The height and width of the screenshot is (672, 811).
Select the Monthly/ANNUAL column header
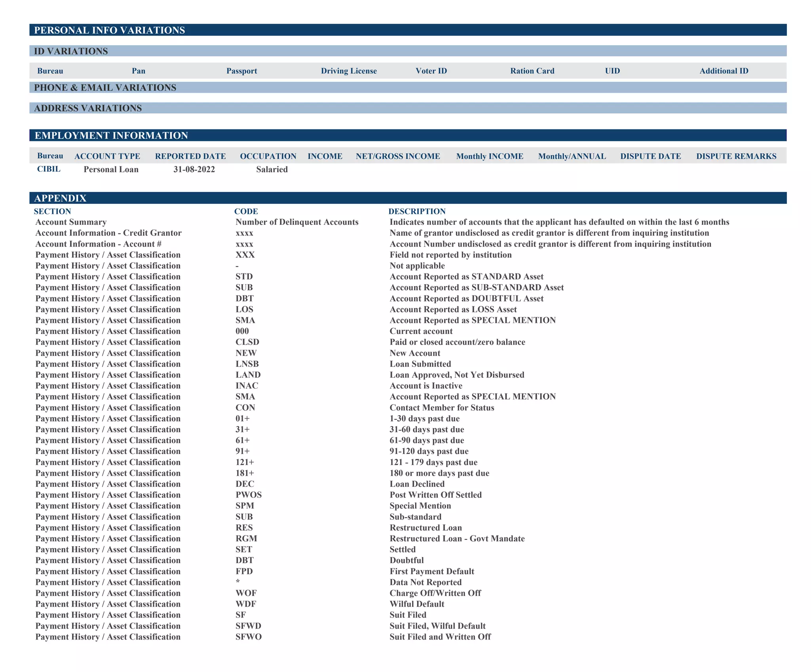(572, 156)
